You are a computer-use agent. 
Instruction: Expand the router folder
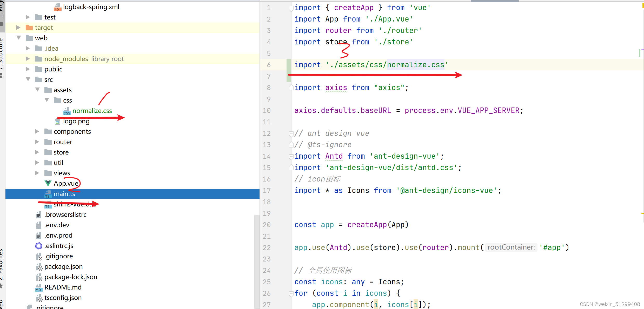coord(37,142)
